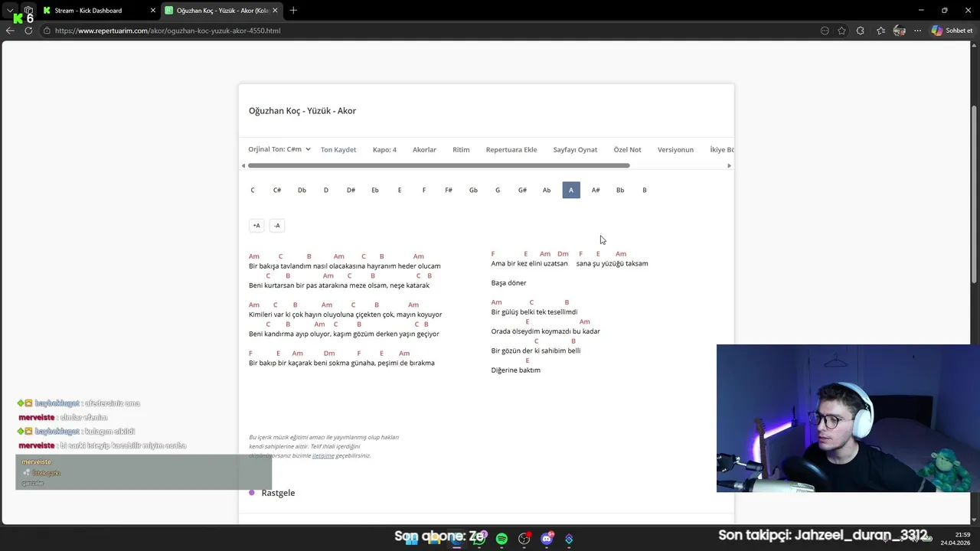
Task: Click the chord toolbar horizontal scrollbar
Action: point(439,165)
